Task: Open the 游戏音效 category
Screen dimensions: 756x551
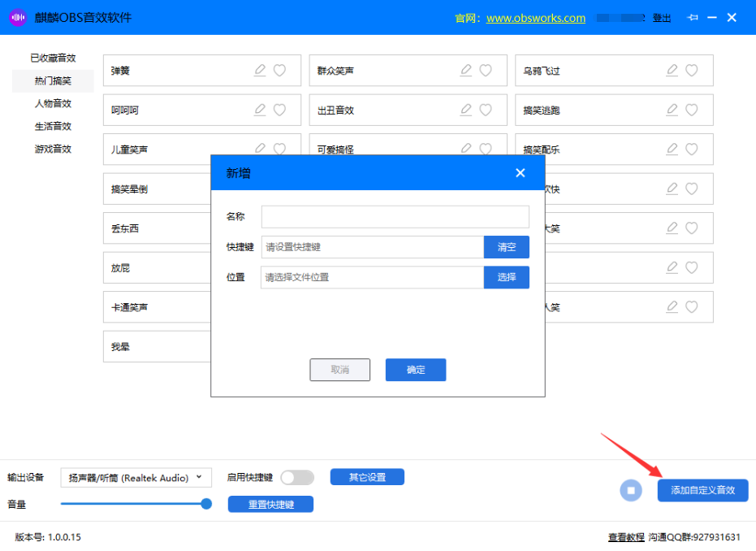Action: point(53,149)
